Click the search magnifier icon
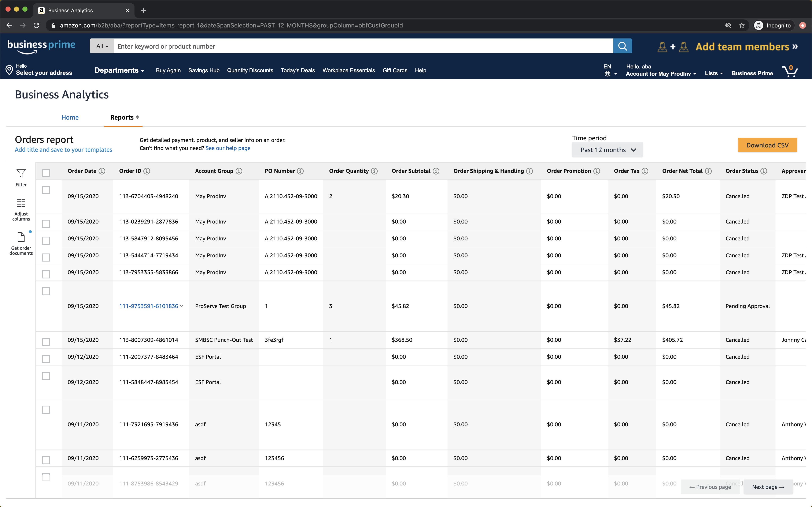Screen dimensions: 812x507 pyautogui.click(x=623, y=46)
